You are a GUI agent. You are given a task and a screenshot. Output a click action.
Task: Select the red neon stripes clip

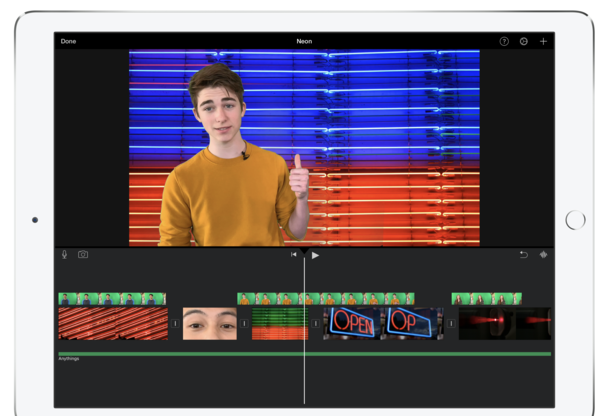(113, 323)
